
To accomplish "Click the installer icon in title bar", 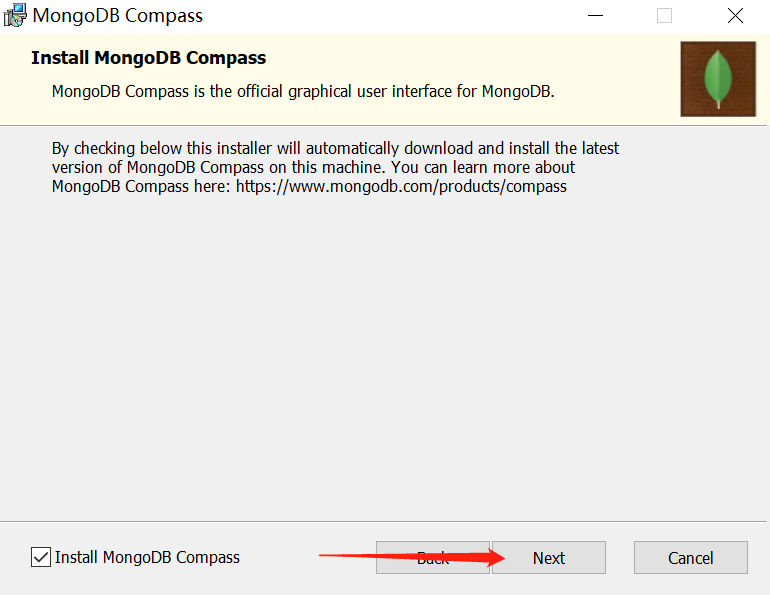I will click(x=15, y=15).
